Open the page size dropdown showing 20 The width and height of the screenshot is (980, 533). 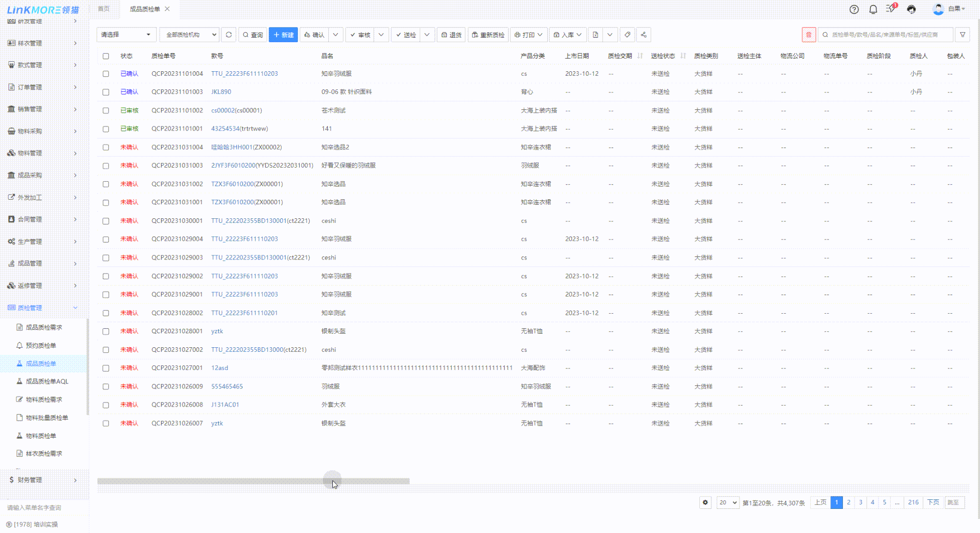[x=727, y=502]
